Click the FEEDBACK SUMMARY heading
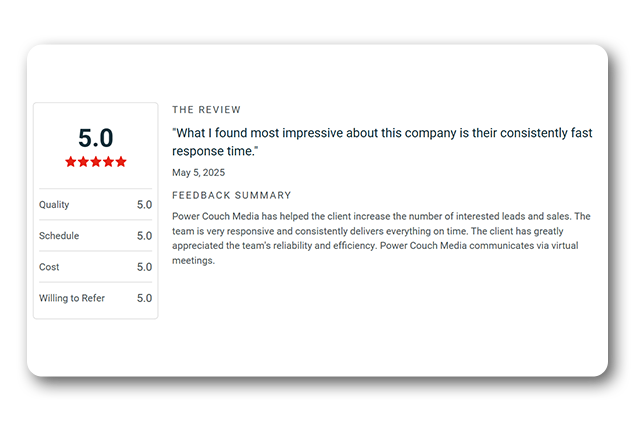 232,196
